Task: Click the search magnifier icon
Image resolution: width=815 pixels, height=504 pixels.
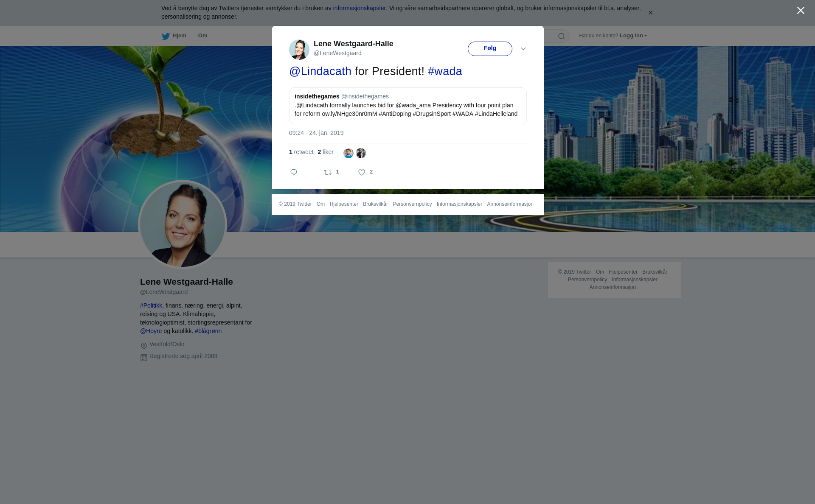Action: tap(561, 36)
